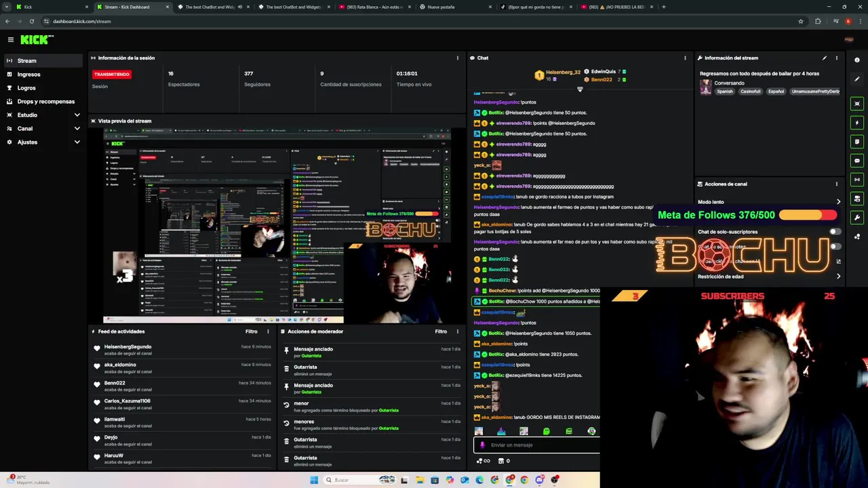Open options menu of Información de la sesión
Viewport: 868px width, 488px height.
(457, 58)
